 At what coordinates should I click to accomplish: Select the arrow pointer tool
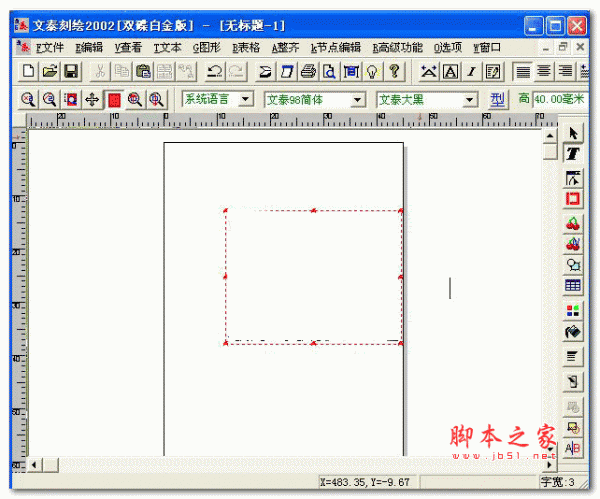[573, 133]
